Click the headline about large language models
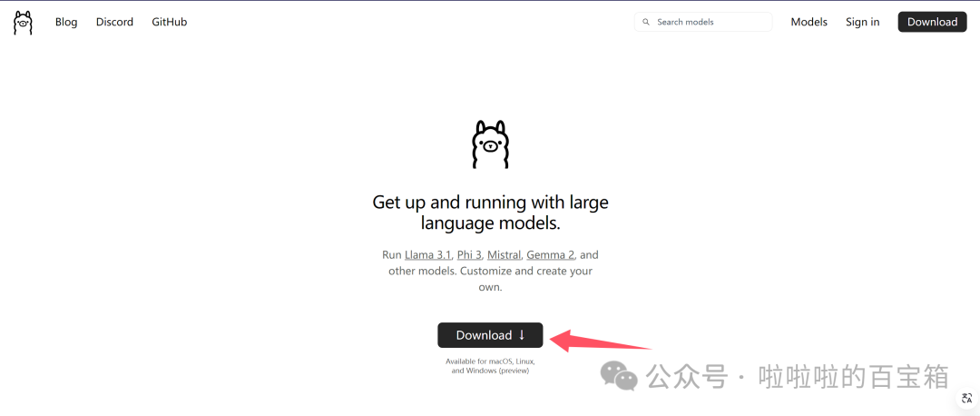980x416 pixels. pyautogui.click(x=490, y=213)
